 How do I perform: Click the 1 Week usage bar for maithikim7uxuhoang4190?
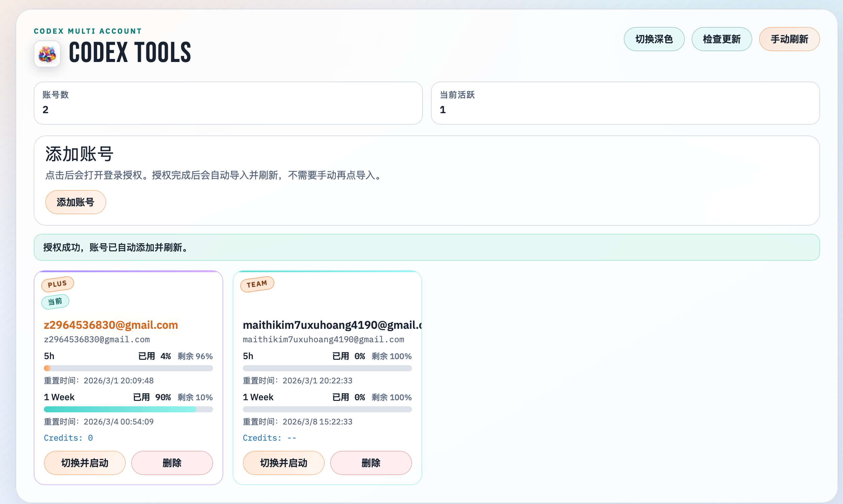tap(327, 409)
